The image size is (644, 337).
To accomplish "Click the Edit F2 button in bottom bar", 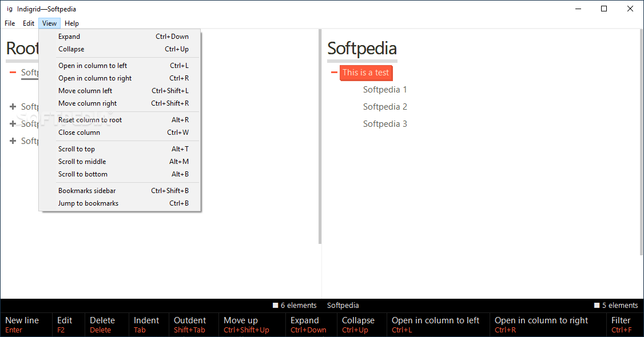I will (x=69, y=324).
